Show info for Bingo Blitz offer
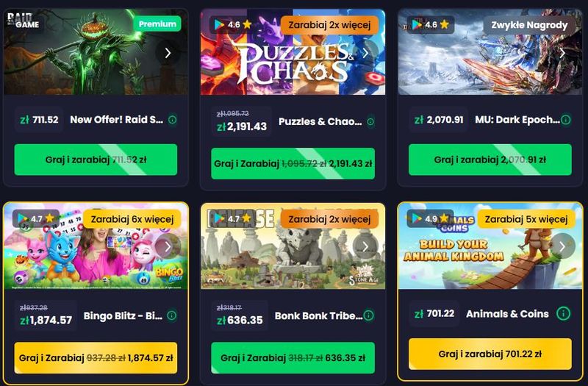 (x=172, y=315)
